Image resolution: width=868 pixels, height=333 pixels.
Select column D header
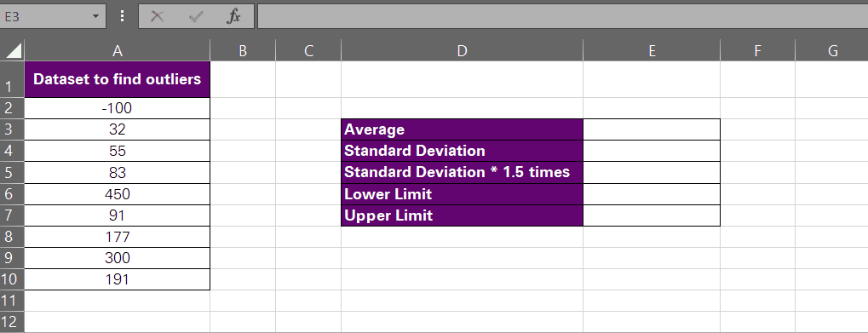(x=463, y=51)
